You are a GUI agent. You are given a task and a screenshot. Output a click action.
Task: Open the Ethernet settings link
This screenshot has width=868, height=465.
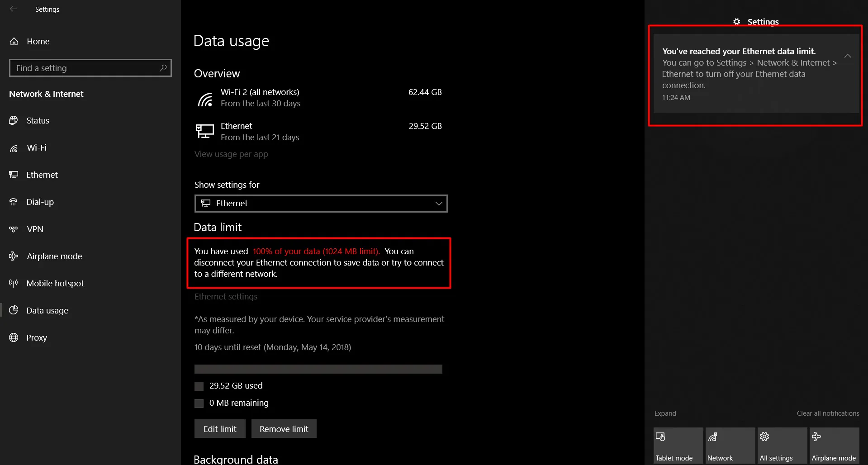tap(226, 297)
